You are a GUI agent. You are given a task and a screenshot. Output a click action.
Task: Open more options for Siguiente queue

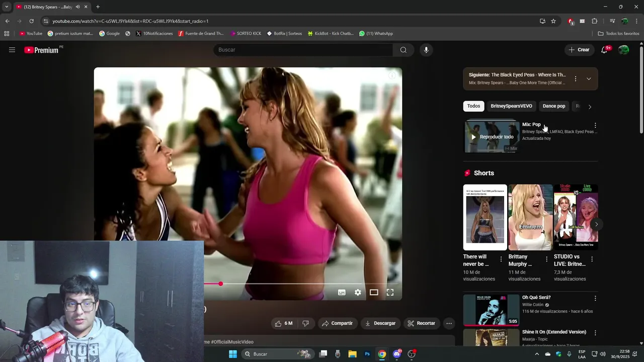click(576, 79)
